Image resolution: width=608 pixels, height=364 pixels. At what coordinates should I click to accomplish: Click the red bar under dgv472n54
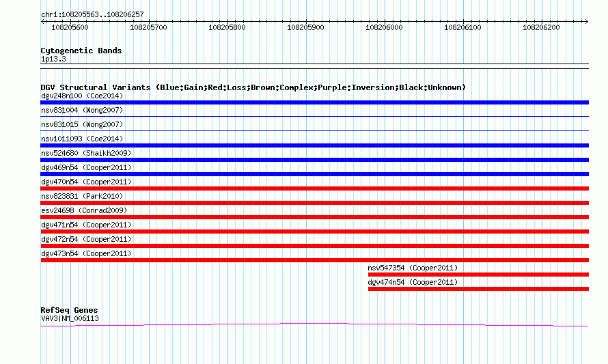pyautogui.click(x=314, y=246)
